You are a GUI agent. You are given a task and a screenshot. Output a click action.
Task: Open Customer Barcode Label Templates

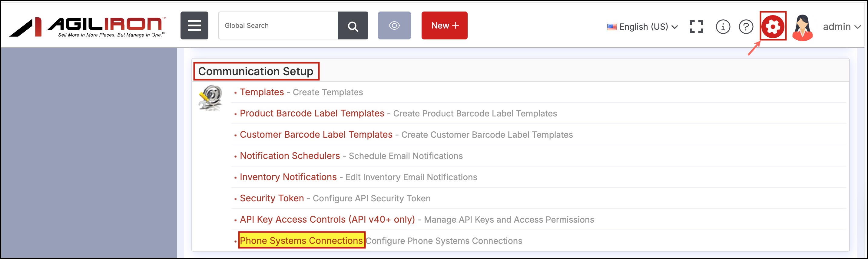(316, 135)
